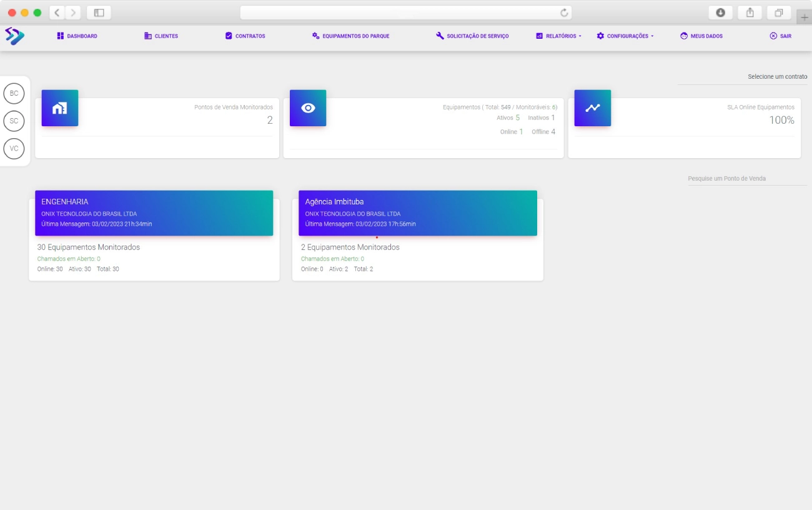Open the Clientes menu item
This screenshot has height=510, width=812.
[x=161, y=36]
